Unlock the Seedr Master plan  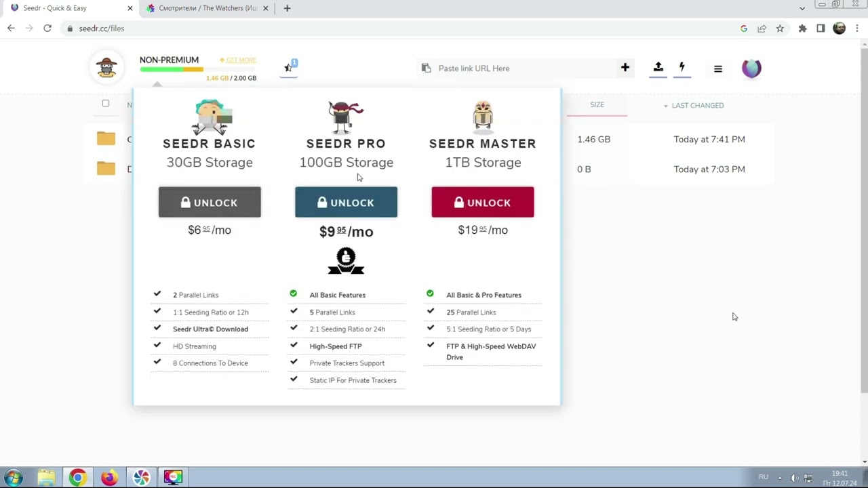tap(483, 202)
